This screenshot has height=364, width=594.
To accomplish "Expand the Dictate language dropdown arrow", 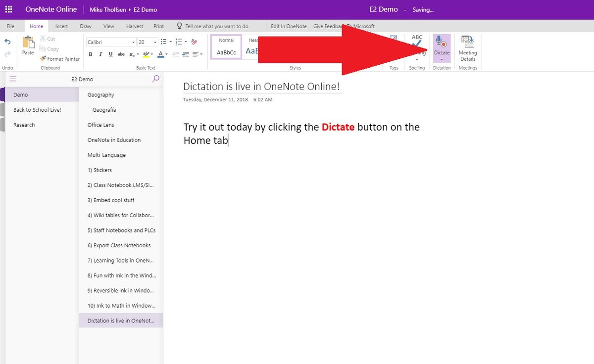I will pos(442,59).
